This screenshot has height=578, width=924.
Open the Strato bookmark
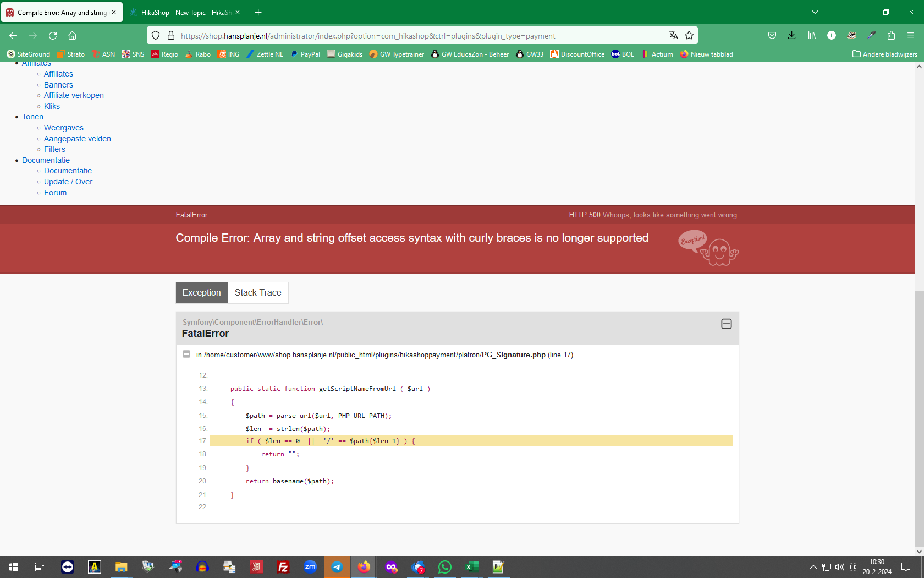pos(70,54)
